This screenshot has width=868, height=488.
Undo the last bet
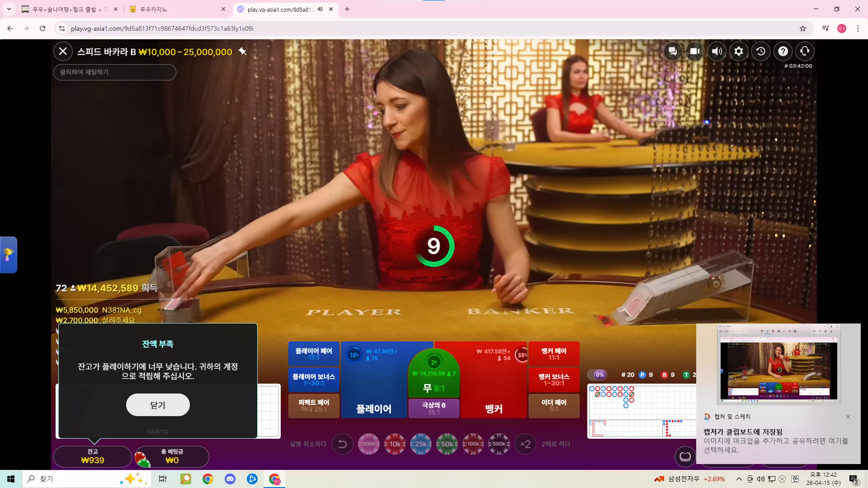[343, 444]
